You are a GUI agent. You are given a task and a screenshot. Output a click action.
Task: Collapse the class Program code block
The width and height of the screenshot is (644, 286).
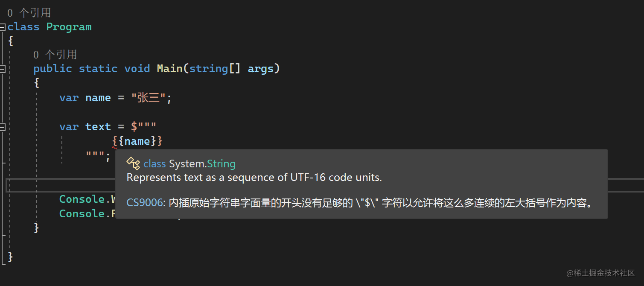click(2, 27)
